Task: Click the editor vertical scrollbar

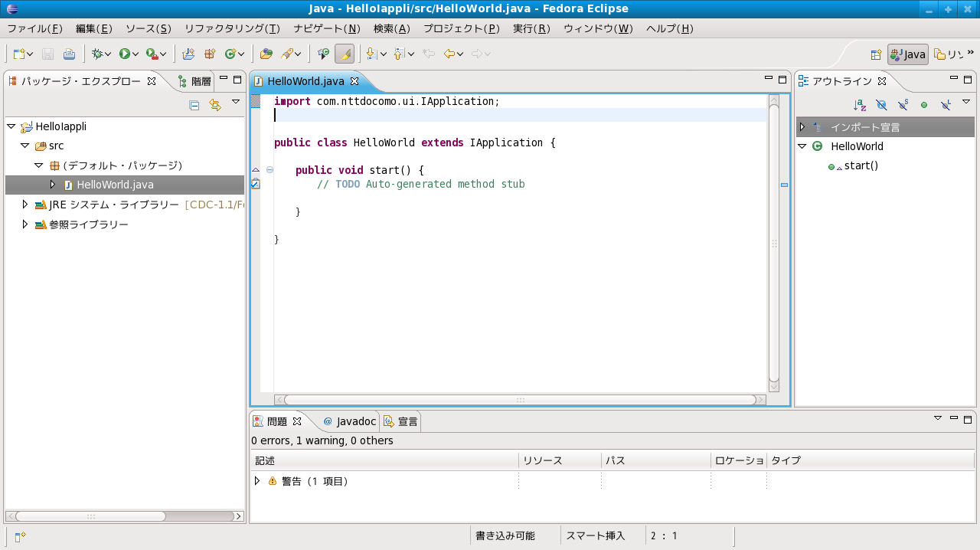Action: click(774, 244)
